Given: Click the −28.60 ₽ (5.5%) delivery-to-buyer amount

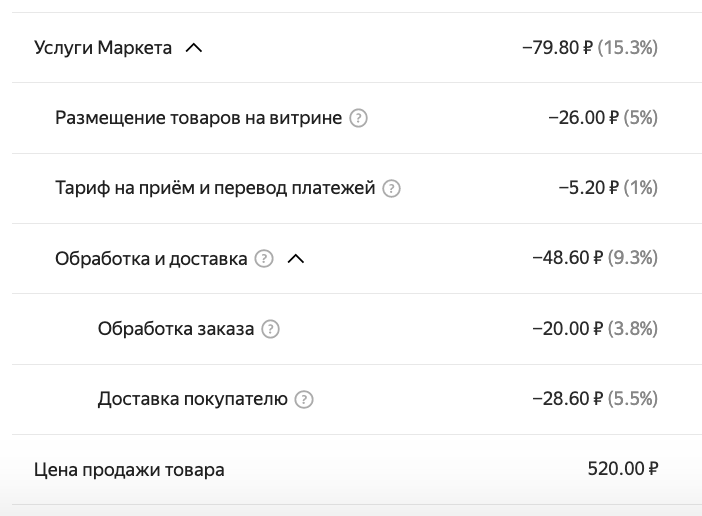Looking at the screenshot, I should point(595,398).
